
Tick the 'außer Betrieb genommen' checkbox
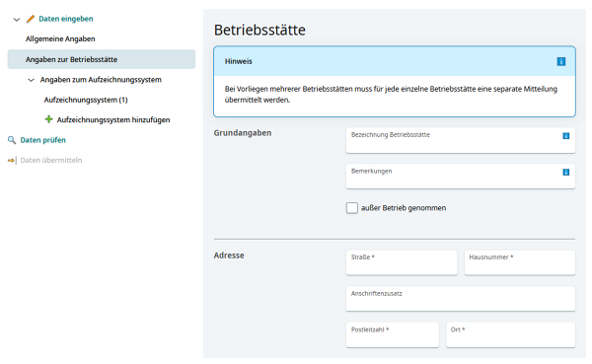click(352, 208)
